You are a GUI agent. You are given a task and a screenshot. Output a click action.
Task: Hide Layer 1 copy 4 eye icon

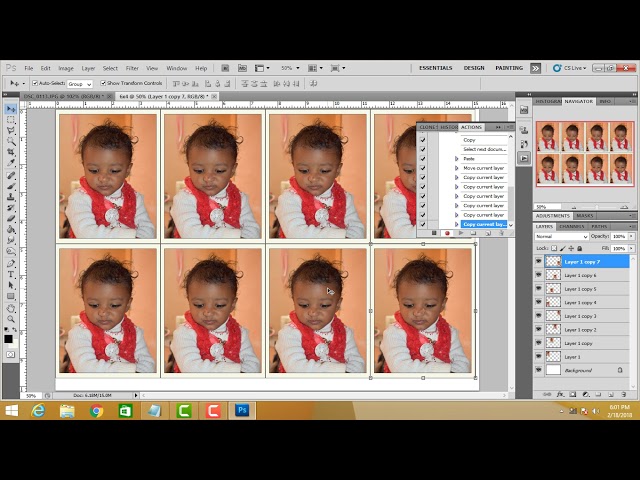538,302
